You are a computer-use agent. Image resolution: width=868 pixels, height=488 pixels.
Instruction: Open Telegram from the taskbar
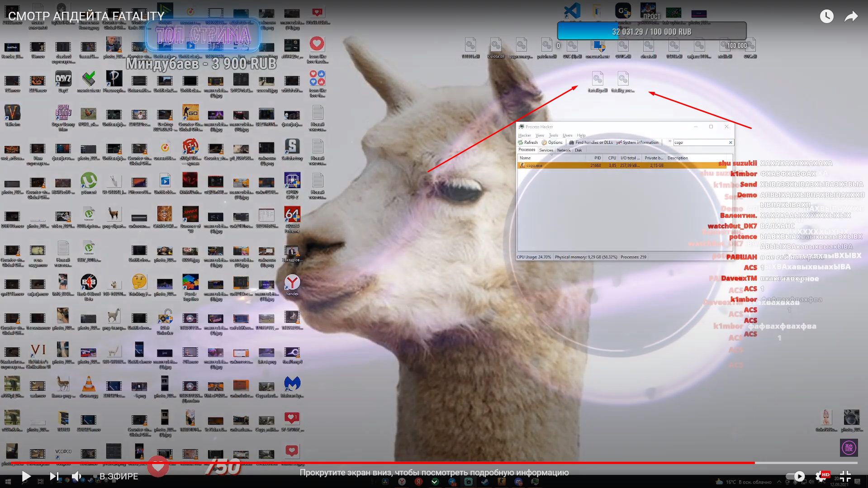452,482
